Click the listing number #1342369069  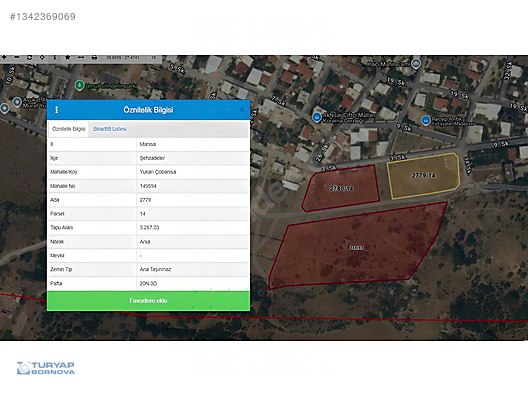pyautogui.click(x=43, y=17)
